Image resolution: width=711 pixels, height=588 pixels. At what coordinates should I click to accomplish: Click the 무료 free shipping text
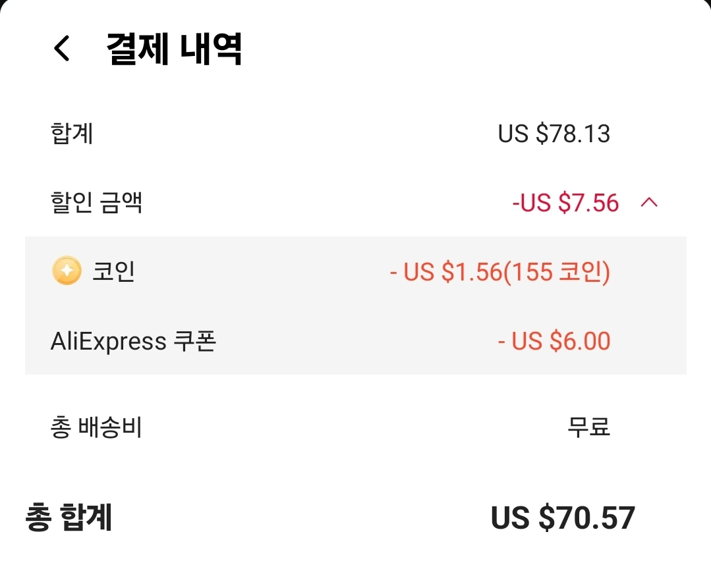pos(588,428)
